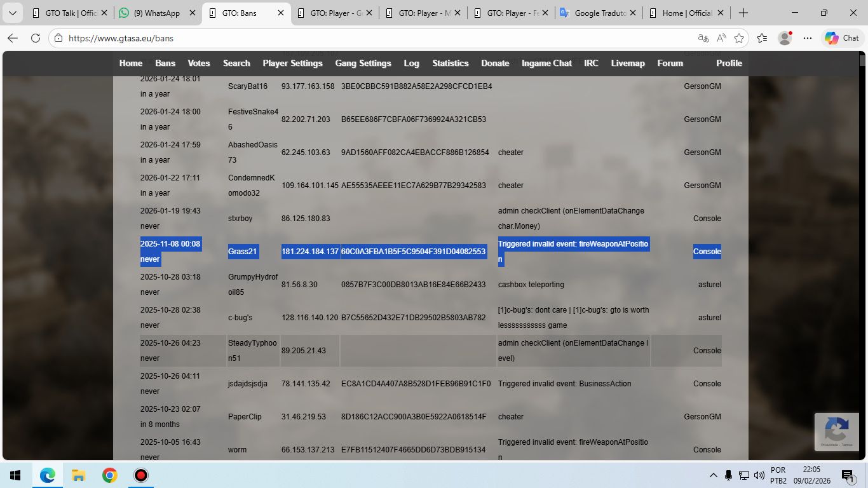
Task: Open File Explorer from the taskbar
Action: coord(78,475)
